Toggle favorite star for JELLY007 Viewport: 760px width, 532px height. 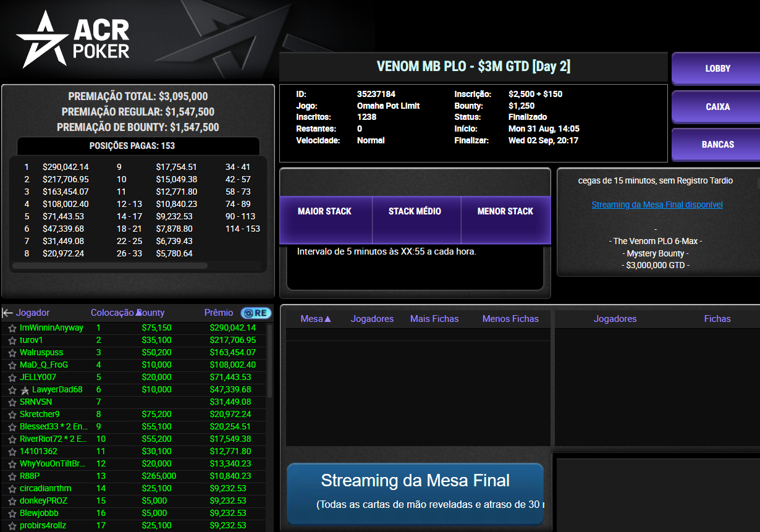click(12, 378)
